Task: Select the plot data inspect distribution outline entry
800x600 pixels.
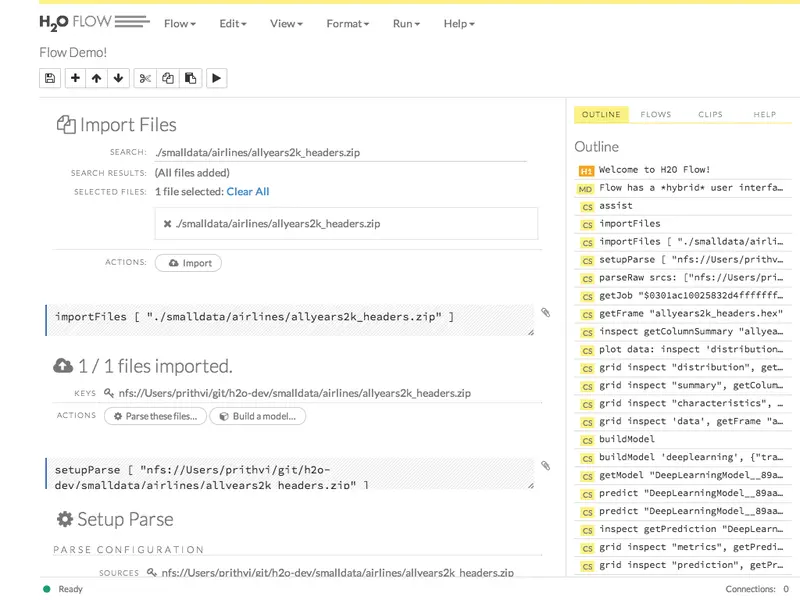Action: (685, 350)
